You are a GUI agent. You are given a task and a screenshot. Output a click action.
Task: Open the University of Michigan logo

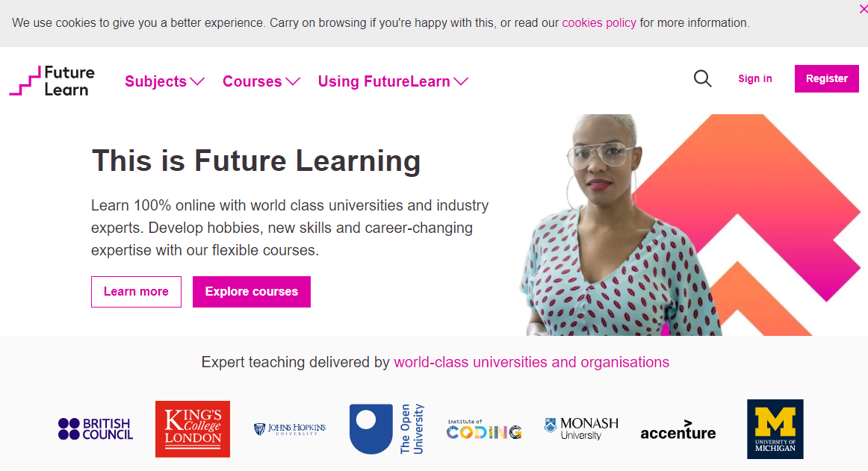(775, 429)
